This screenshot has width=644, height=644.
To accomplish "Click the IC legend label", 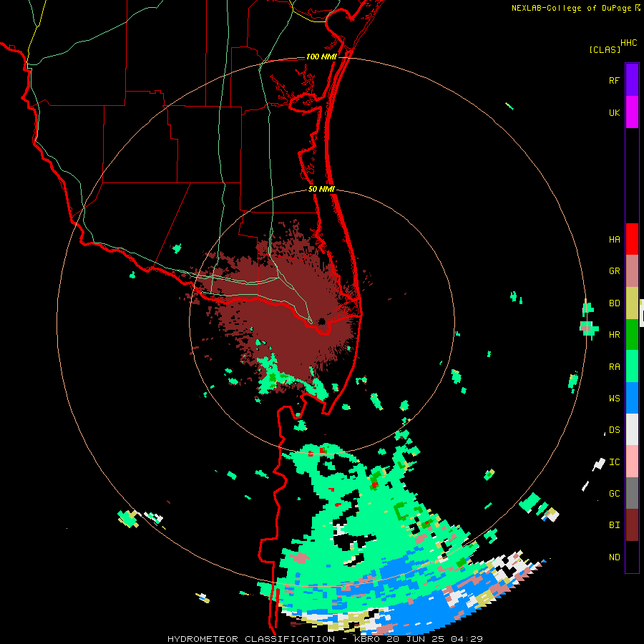I will tap(614, 462).
